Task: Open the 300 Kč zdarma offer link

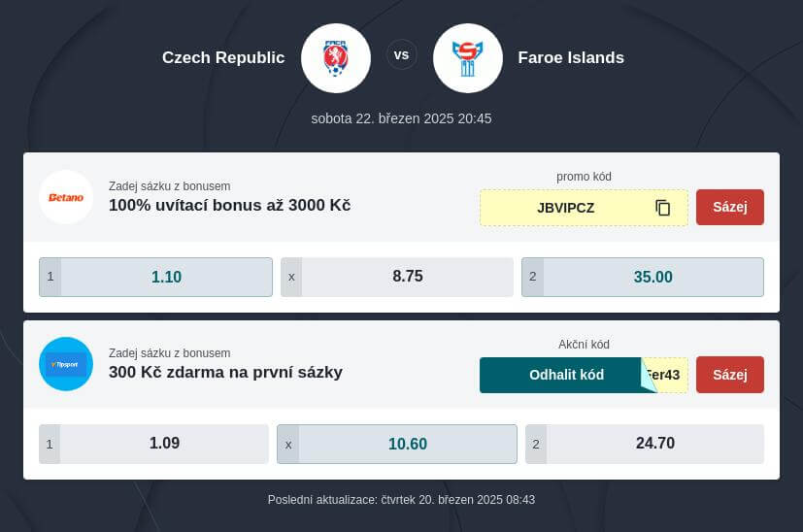Action: click(x=225, y=372)
